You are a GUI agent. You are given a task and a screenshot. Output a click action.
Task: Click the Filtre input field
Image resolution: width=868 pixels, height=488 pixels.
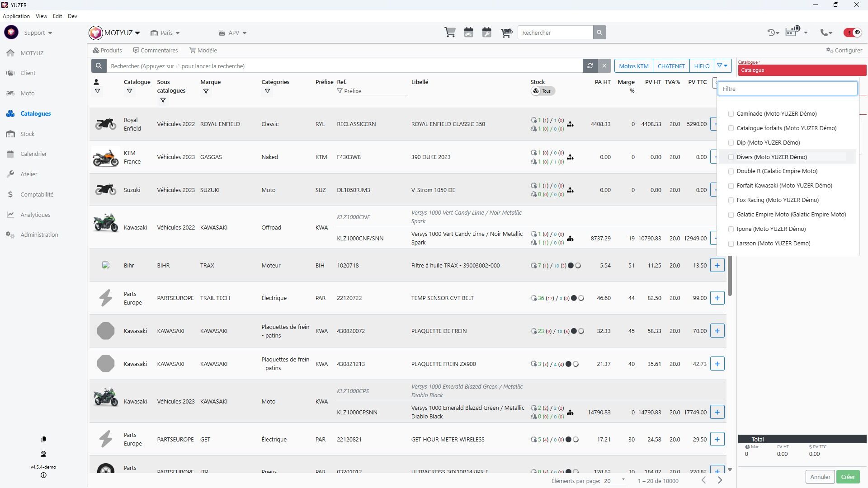point(787,89)
